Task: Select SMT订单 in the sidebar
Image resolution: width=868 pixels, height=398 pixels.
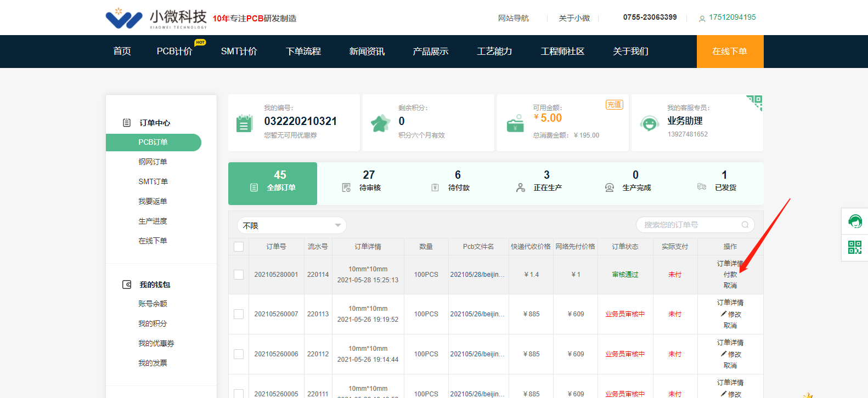Action: tap(153, 182)
